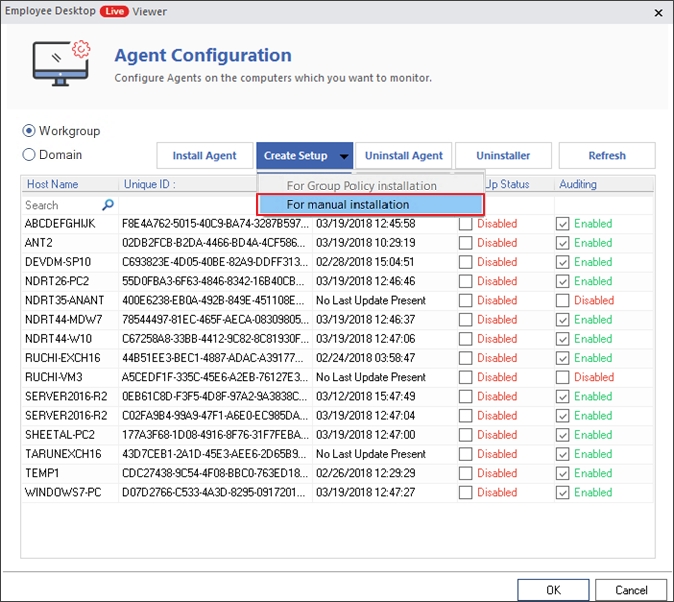Expand the Create Setup dropdown arrow

pos(343,156)
